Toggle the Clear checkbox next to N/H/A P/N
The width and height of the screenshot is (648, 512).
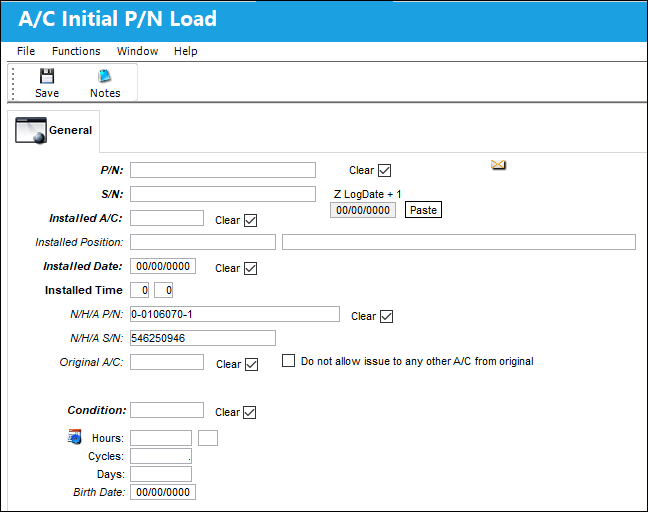point(386,316)
